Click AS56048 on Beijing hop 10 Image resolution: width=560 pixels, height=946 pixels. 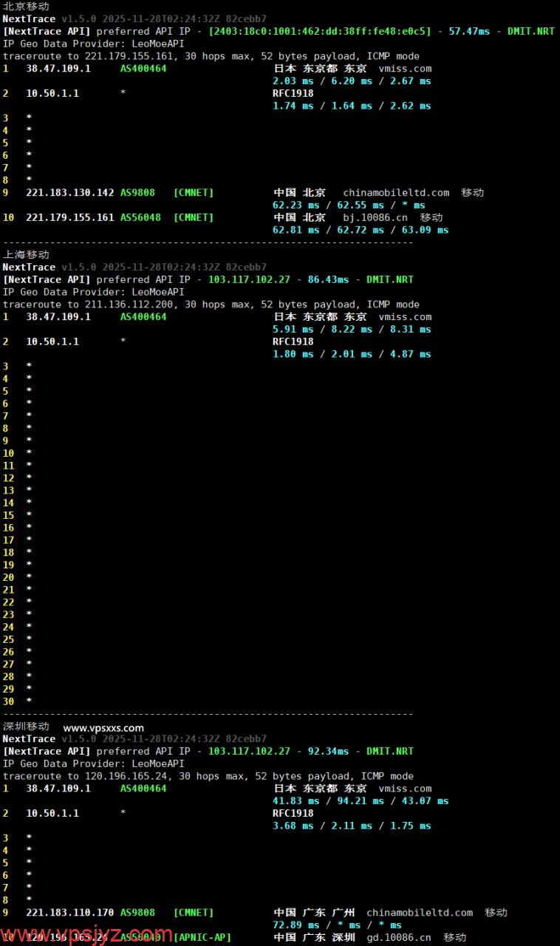point(140,217)
